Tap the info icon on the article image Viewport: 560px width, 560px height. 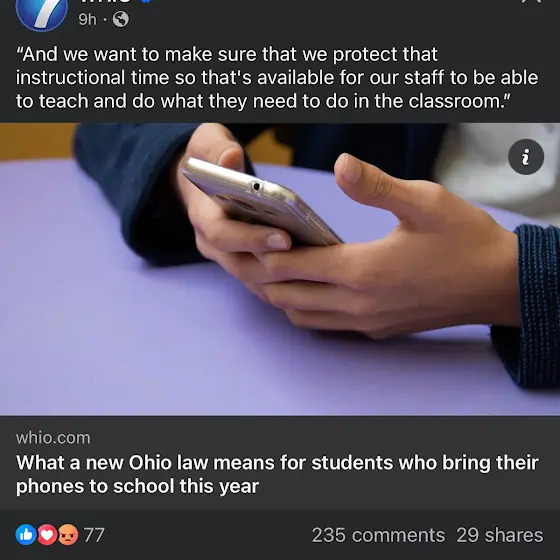pyautogui.click(x=526, y=157)
